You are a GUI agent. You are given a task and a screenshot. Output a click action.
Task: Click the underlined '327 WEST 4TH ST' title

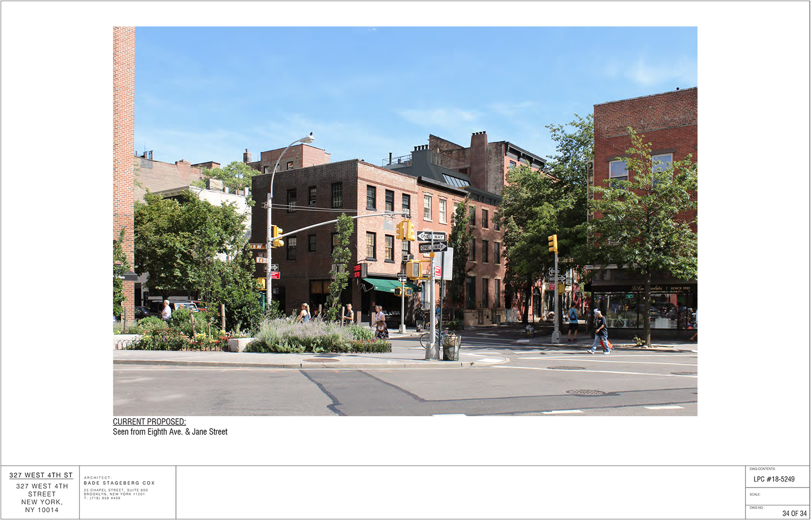pos(41,475)
